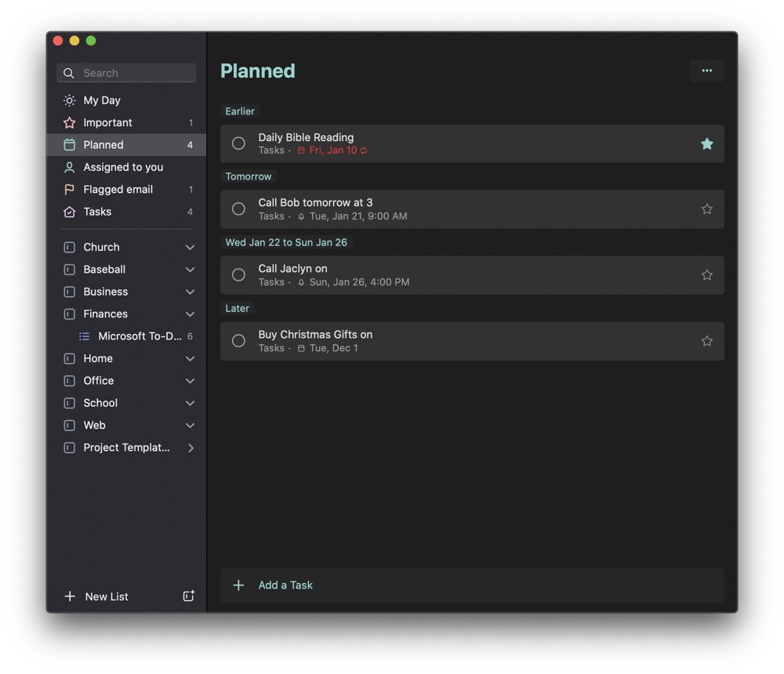Toggle the Business group chevron
The image size is (784, 674).
(x=190, y=292)
